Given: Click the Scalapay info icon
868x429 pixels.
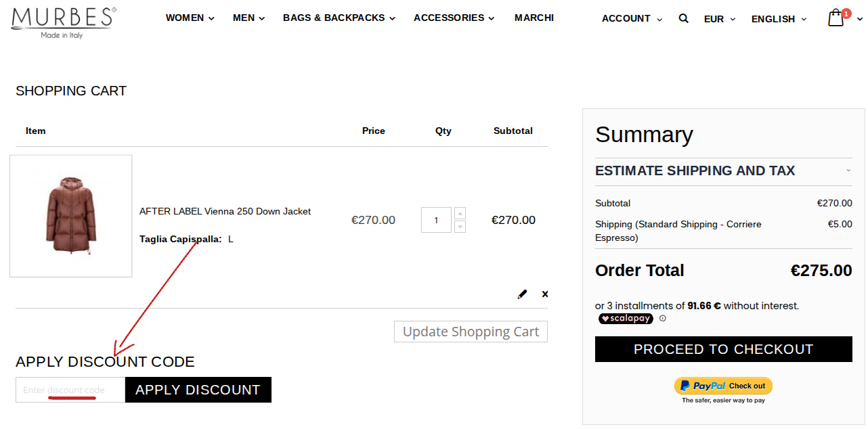Looking at the screenshot, I should point(663,318).
